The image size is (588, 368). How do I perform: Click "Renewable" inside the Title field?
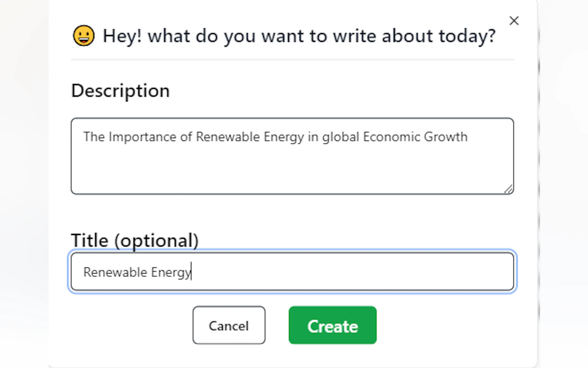click(x=115, y=272)
